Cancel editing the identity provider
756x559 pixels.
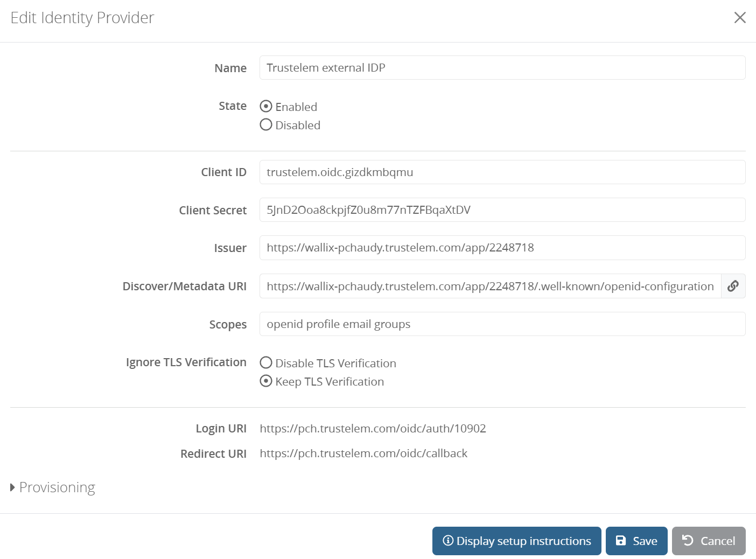point(709,541)
